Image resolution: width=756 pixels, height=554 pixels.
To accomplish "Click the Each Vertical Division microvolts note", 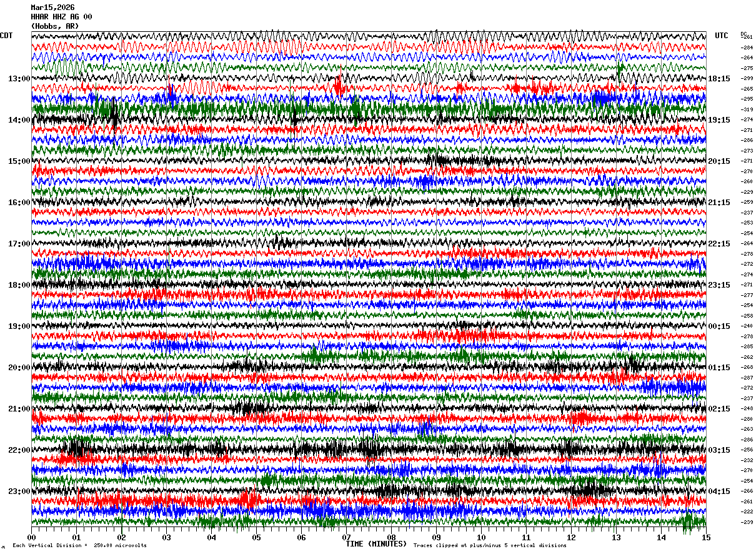I will (x=79, y=546).
